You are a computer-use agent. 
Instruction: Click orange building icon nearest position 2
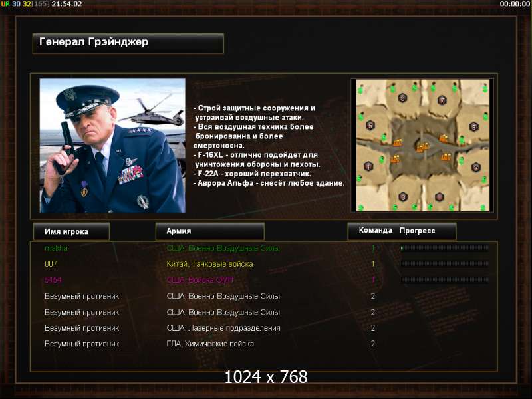pos(446,156)
